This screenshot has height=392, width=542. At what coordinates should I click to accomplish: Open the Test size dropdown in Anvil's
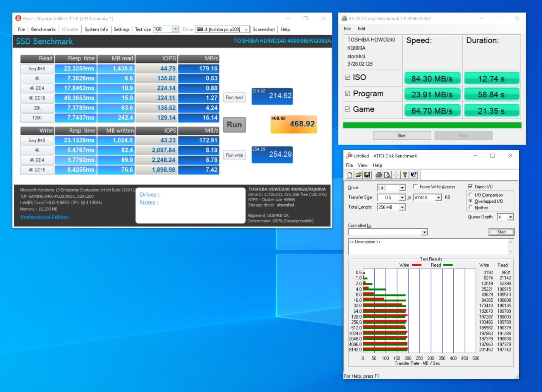tap(175, 29)
